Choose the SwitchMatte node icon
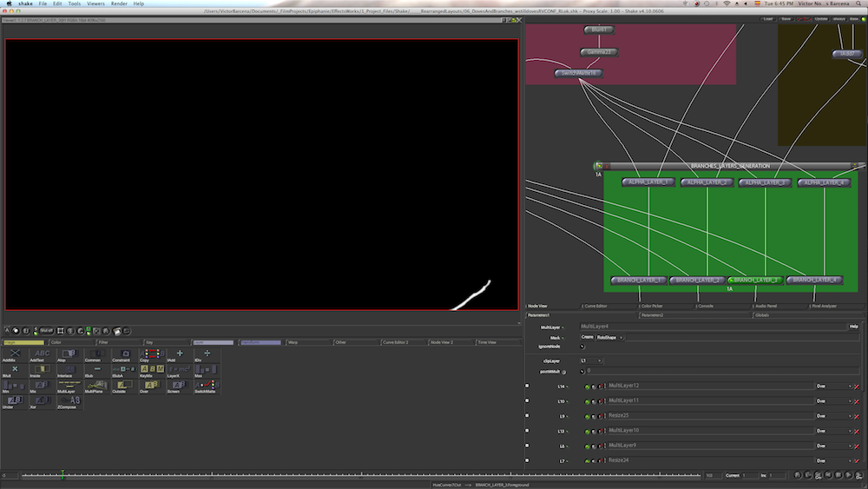The height and width of the screenshot is (489, 868). (x=207, y=385)
